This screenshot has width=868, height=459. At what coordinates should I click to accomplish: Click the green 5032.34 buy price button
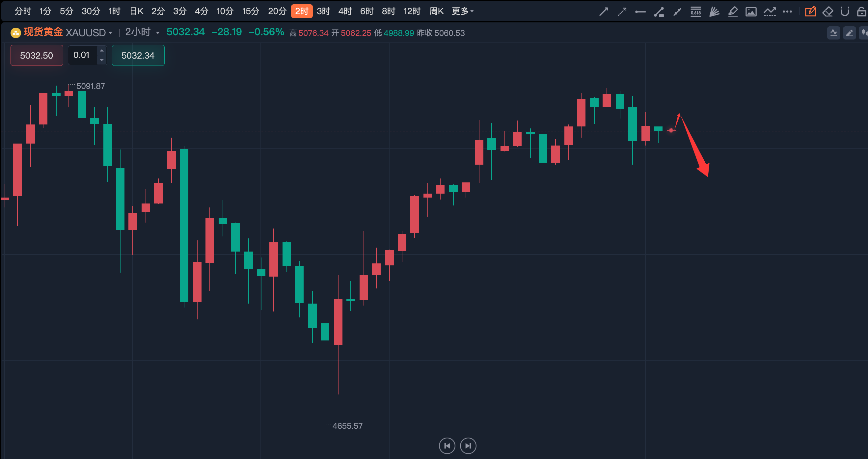138,55
